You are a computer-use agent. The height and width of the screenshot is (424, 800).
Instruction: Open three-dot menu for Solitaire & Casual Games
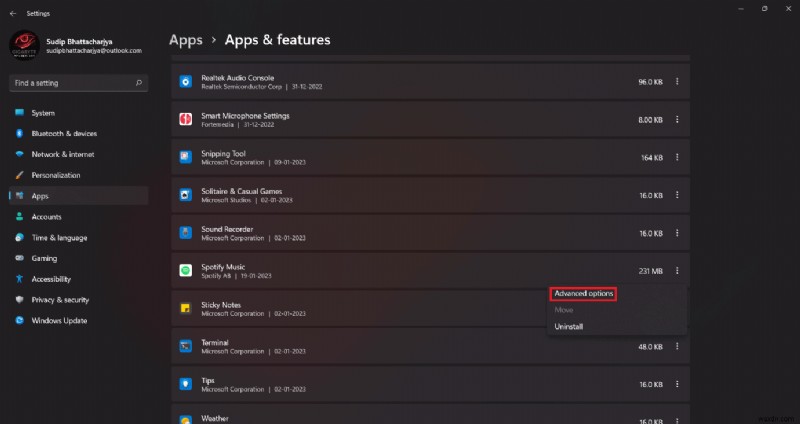click(677, 195)
